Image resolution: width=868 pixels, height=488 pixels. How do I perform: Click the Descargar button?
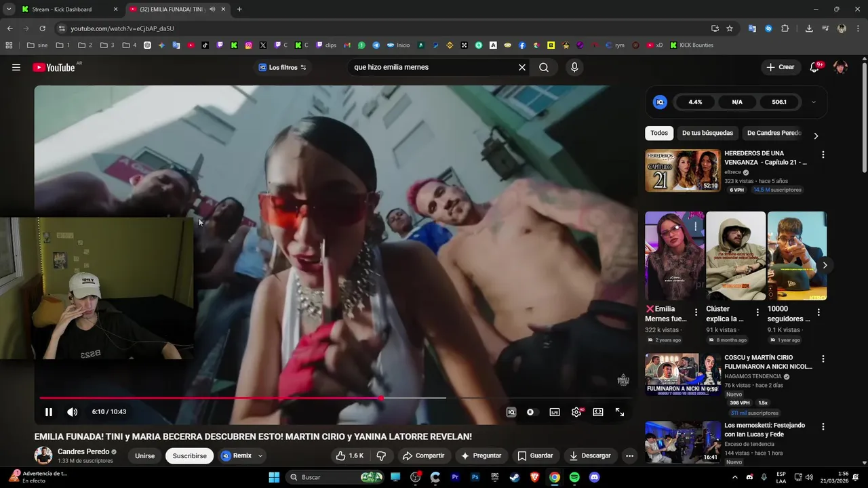click(x=590, y=455)
